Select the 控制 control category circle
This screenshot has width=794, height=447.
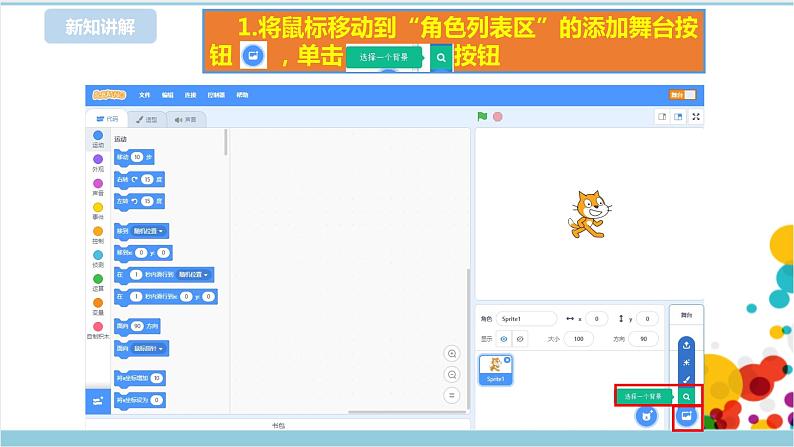coord(98,231)
